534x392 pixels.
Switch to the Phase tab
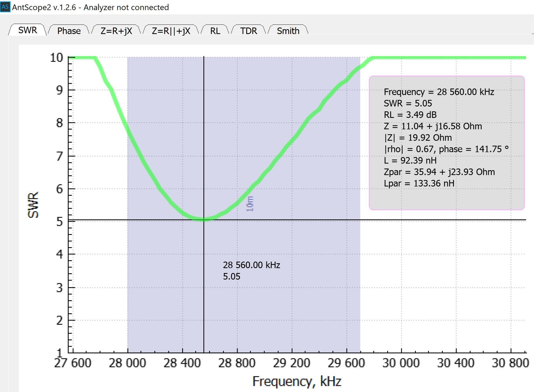point(69,31)
